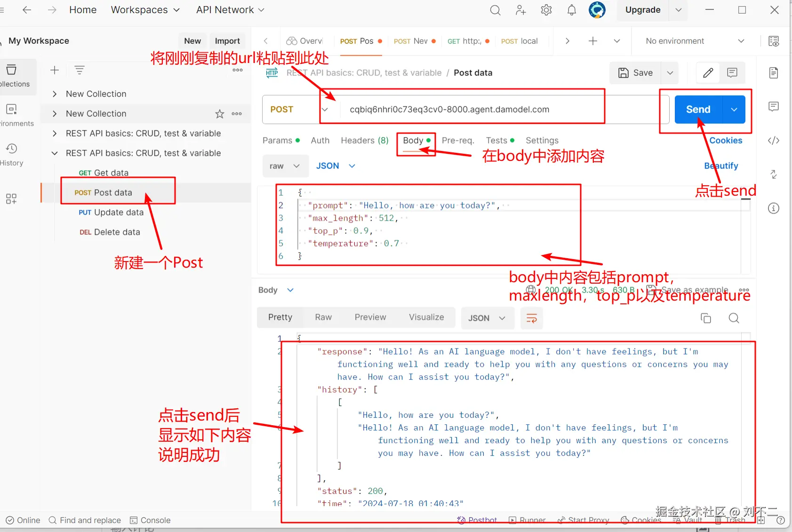Screen dimensions: 792x532
Task: Open the raw body type dropdown
Action: pos(285,166)
